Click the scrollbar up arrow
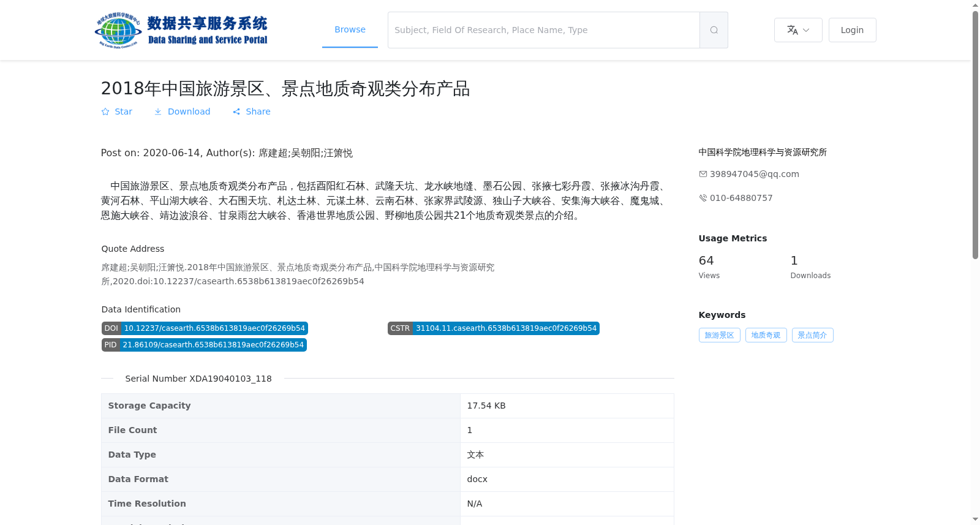 (975, 5)
